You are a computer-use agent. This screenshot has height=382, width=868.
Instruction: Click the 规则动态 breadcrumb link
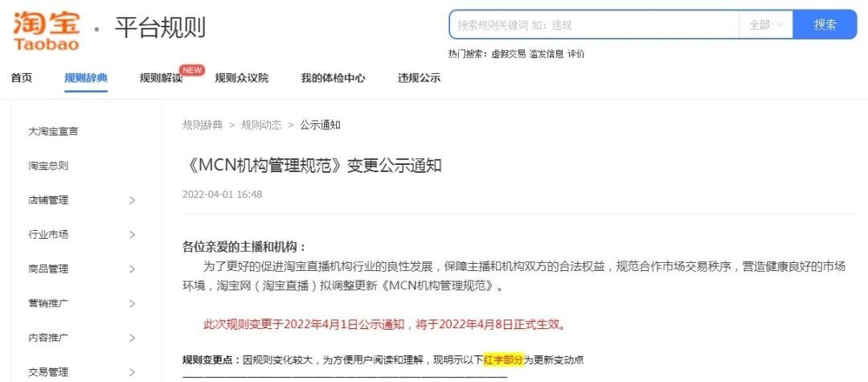point(261,125)
